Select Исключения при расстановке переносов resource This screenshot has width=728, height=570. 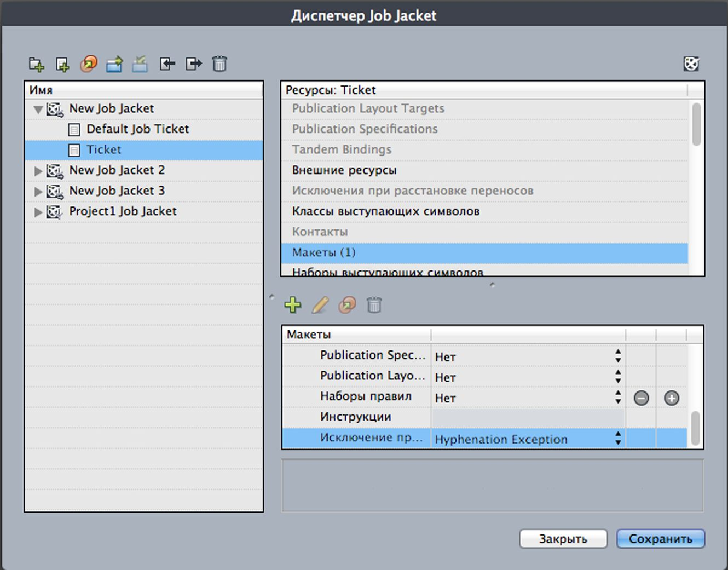click(484, 191)
